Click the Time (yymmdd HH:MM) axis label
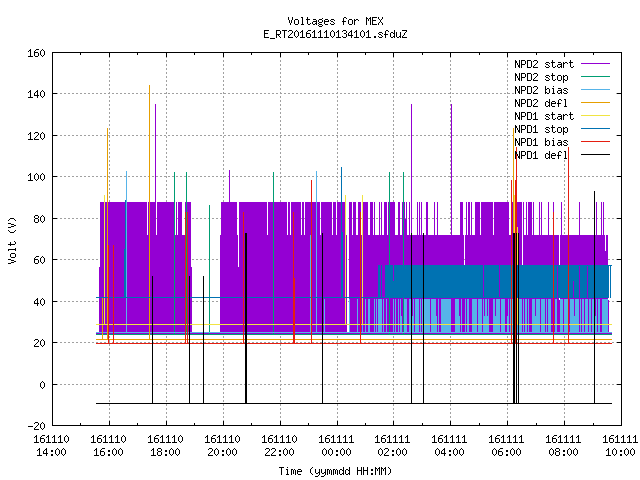 (336, 471)
